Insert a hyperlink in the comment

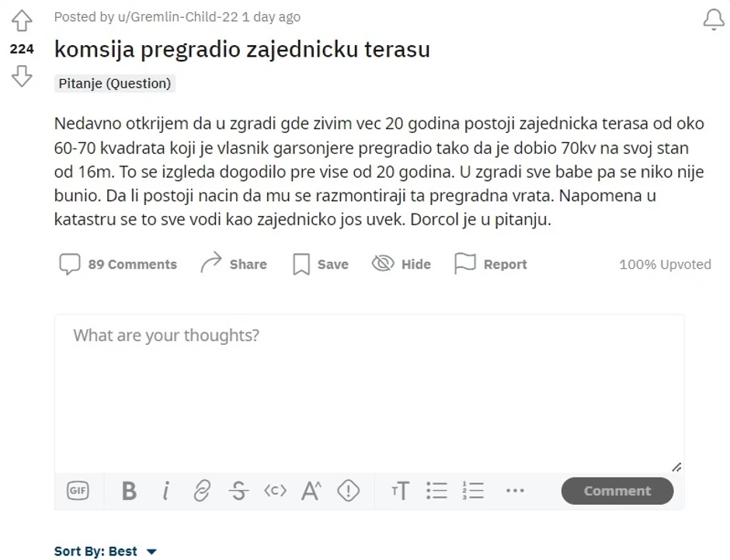[x=202, y=491]
